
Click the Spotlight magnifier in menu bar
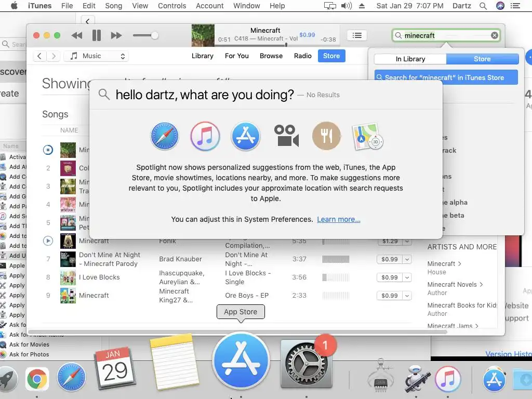pyautogui.click(x=483, y=6)
